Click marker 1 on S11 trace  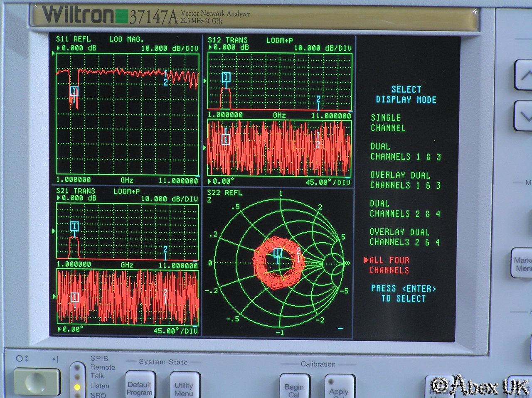[74, 91]
